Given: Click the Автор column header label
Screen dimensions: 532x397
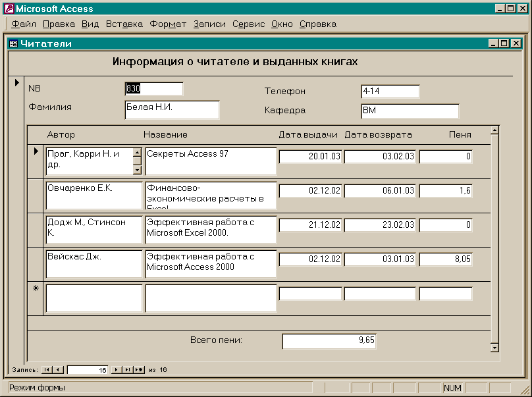Looking at the screenshot, I should click(61, 135).
